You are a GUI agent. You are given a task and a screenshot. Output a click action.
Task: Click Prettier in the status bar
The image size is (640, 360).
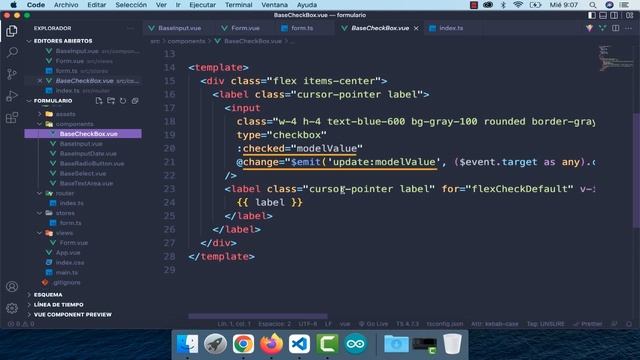click(x=588, y=324)
